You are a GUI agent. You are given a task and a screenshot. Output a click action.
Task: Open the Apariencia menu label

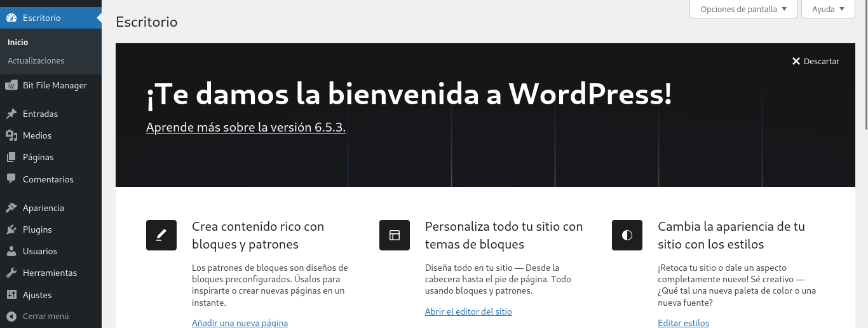(x=43, y=208)
